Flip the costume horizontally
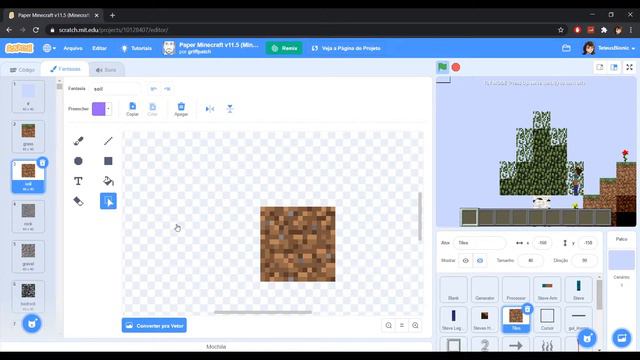This screenshot has width=640, height=360. (x=210, y=109)
